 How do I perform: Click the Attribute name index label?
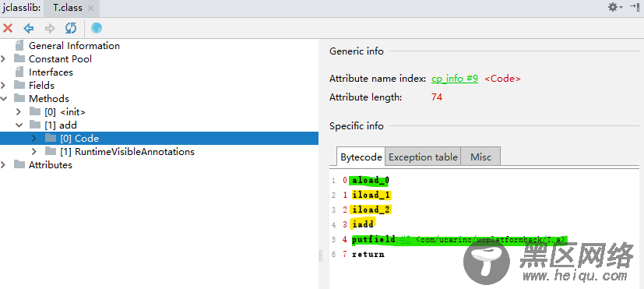(378, 79)
